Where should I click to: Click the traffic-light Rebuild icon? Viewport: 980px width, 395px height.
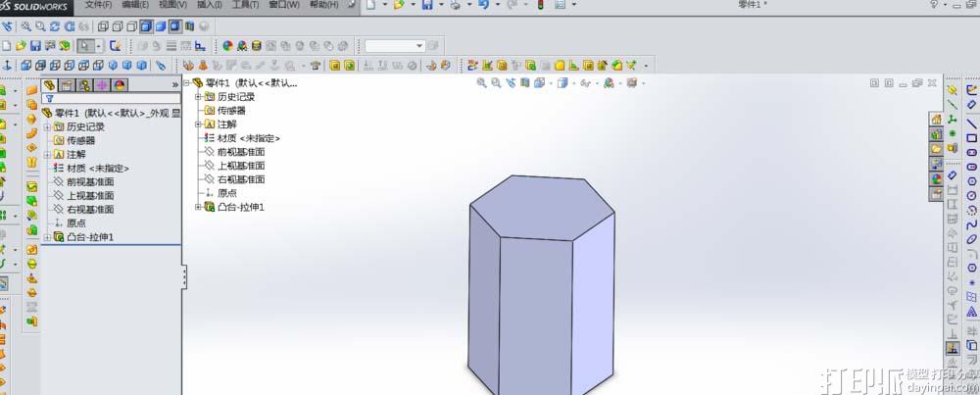[x=539, y=4]
